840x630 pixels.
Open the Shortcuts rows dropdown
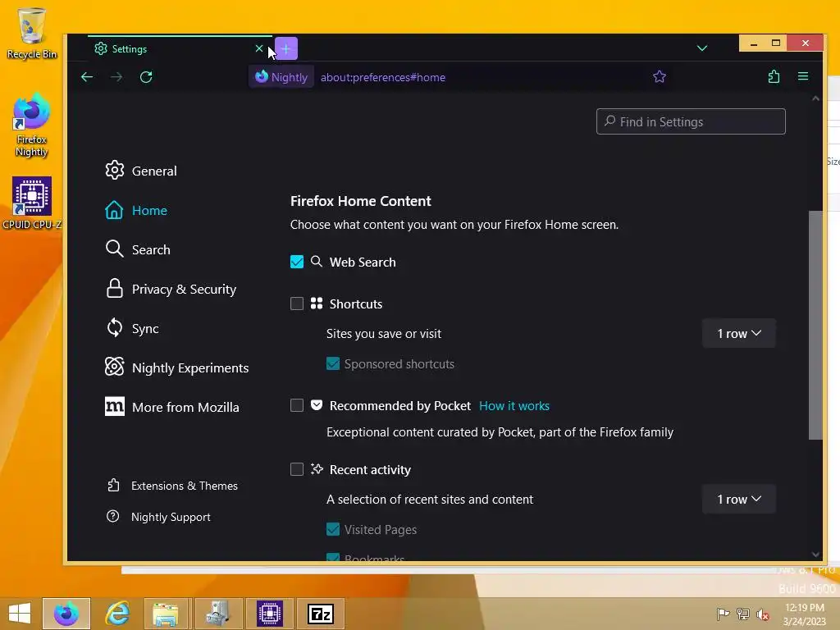739,333
